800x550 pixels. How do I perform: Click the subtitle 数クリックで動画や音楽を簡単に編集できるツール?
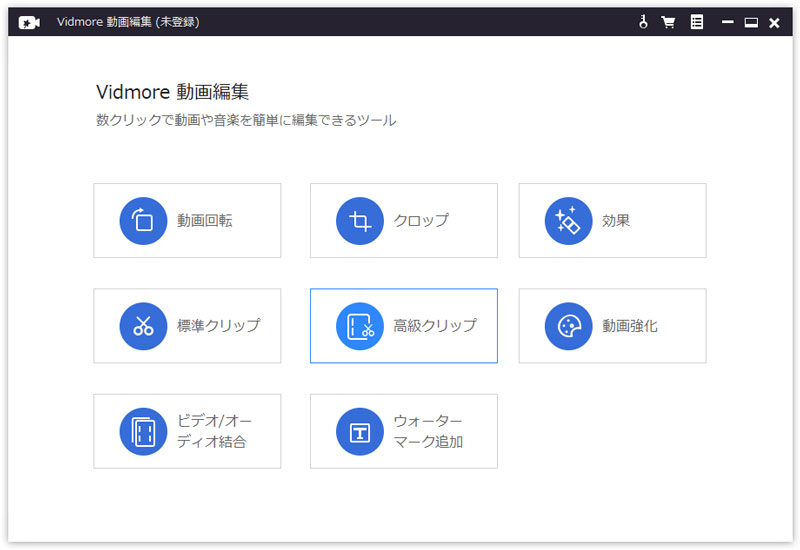click(246, 120)
